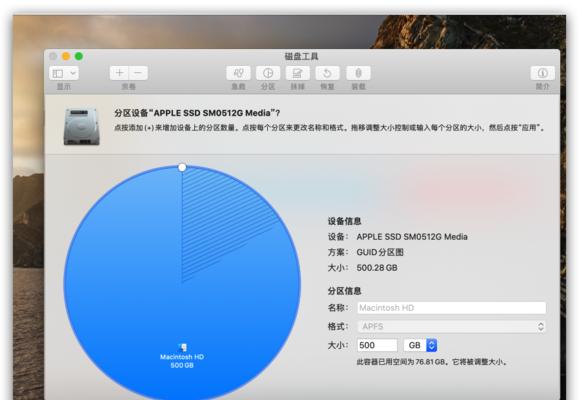Open the view options dropdown chevron
This screenshot has width=579, height=400.
click(x=73, y=73)
